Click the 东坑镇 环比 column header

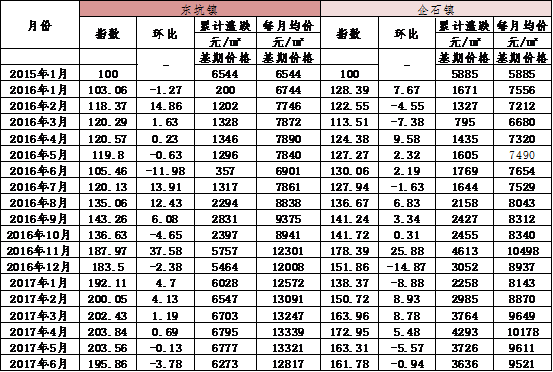(x=165, y=34)
